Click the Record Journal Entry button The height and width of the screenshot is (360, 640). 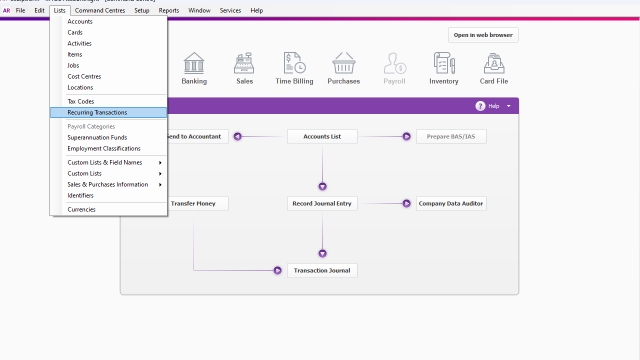point(322,203)
